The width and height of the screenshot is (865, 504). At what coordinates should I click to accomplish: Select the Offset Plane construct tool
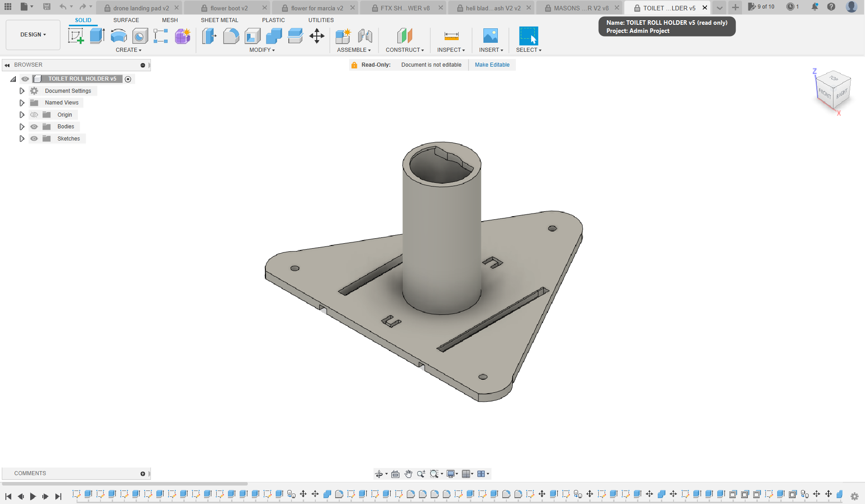(x=405, y=36)
